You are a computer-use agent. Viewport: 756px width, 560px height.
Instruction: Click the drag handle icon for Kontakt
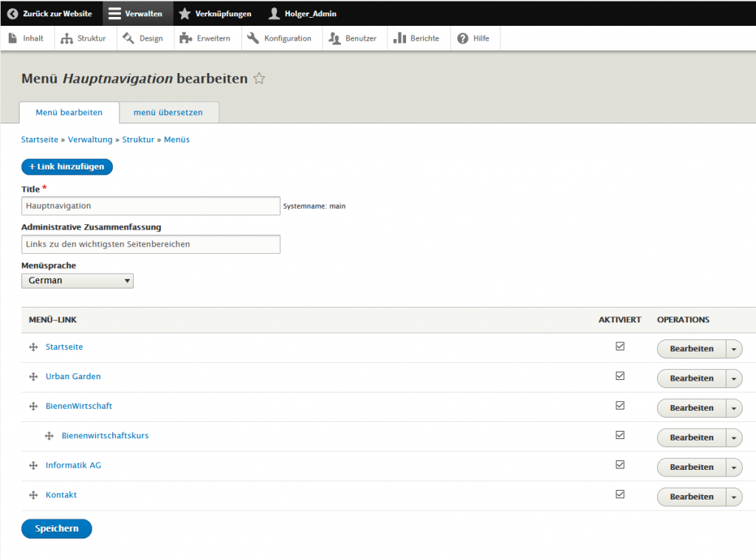33,495
